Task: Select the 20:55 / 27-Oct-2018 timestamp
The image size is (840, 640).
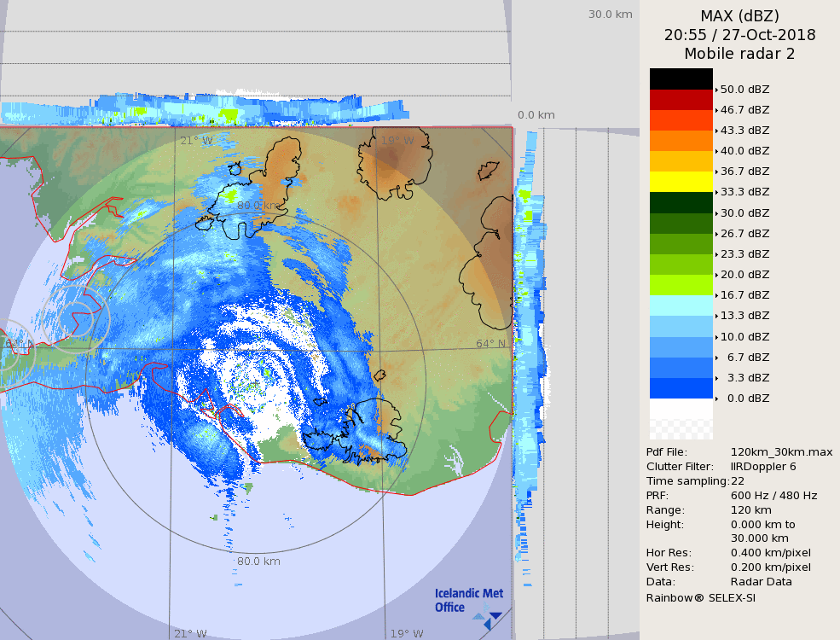Action: [x=739, y=35]
